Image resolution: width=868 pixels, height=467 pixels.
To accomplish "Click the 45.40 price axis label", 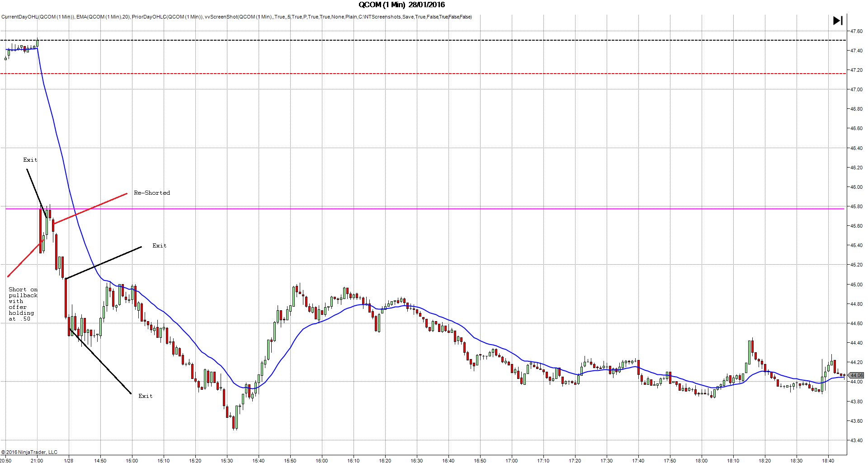I will click(x=856, y=246).
